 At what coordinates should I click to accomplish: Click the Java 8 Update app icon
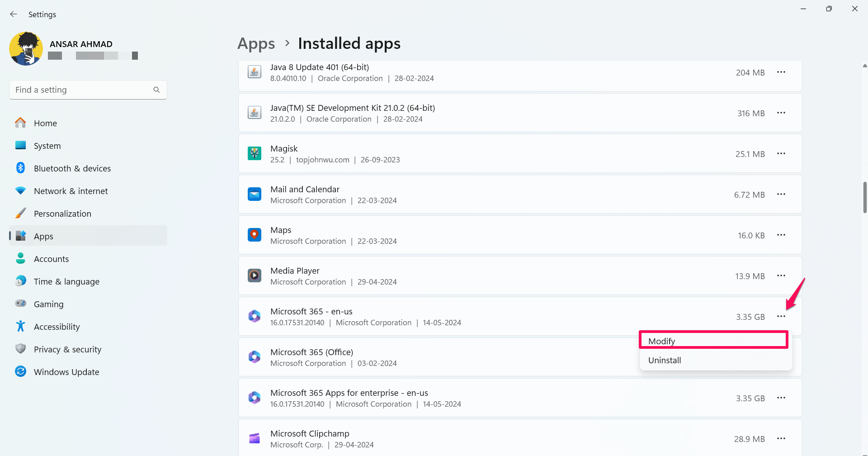coord(255,72)
